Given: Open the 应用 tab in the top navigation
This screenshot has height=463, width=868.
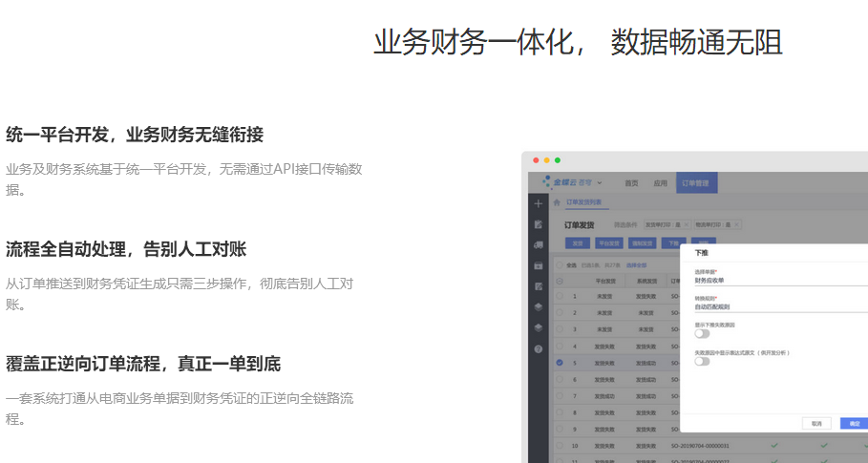Looking at the screenshot, I should point(660,182).
